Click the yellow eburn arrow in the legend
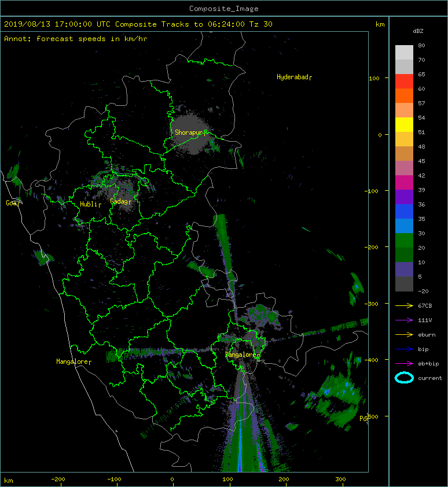Screen dimensions: 448x487 404,335
